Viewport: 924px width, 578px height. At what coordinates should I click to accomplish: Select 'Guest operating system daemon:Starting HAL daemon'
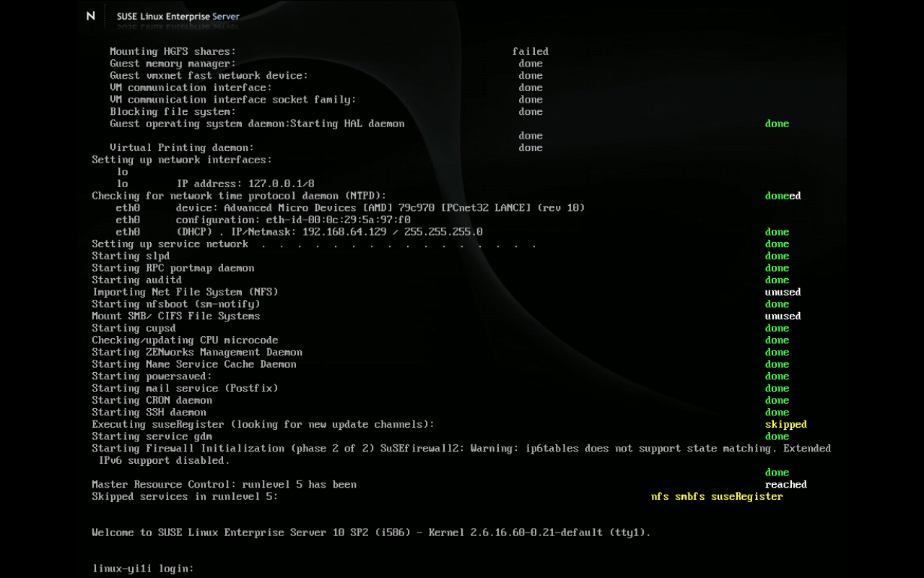point(257,124)
